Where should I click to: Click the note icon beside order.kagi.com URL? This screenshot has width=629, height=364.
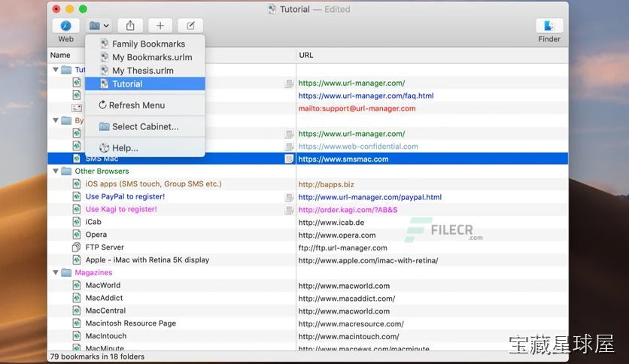pyautogui.click(x=289, y=210)
